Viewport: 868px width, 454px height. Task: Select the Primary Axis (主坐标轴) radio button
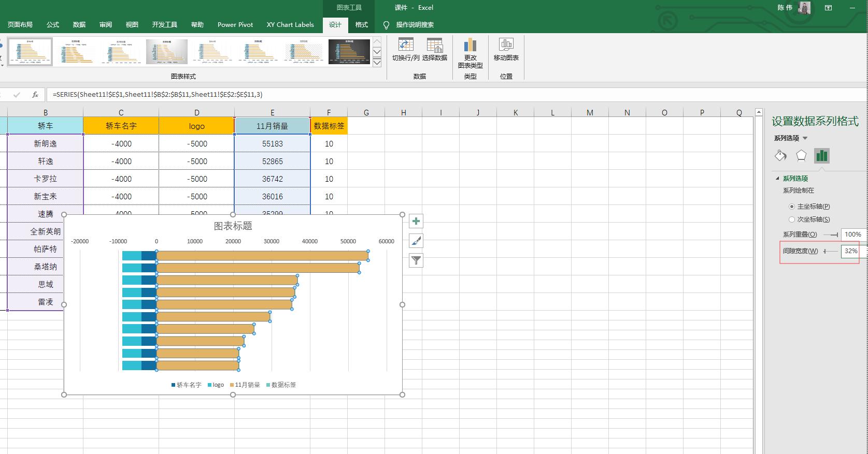point(792,207)
